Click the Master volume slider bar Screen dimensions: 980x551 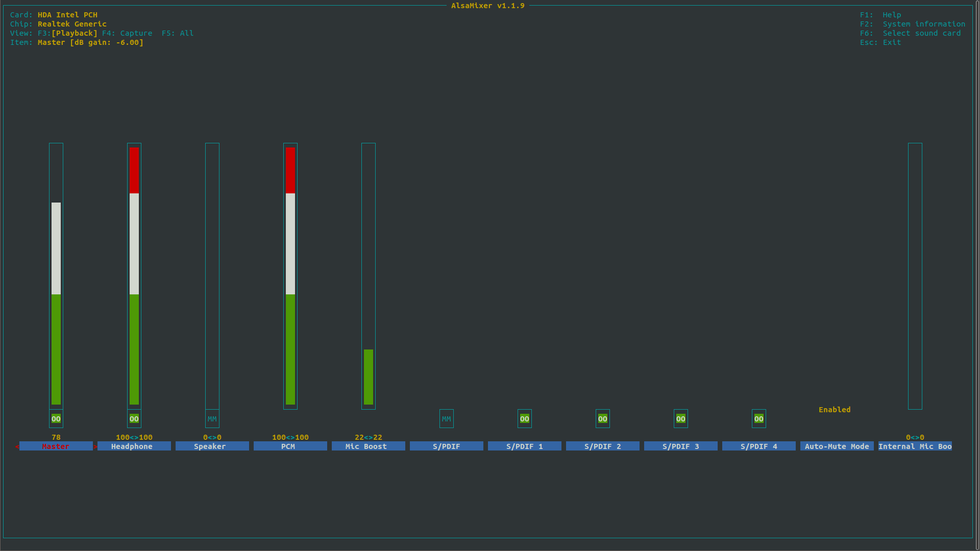(56, 304)
